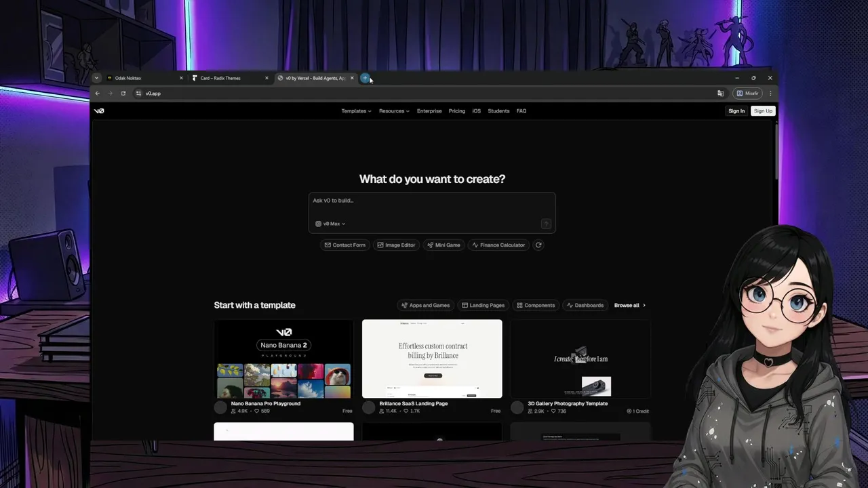Viewport: 868px width, 488px height.
Task: Go to the Students page
Action: (x=498, y=110)
